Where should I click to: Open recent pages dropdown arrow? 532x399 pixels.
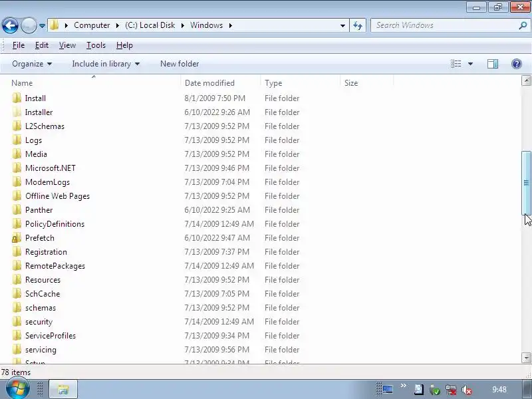[x=42, y=26]
